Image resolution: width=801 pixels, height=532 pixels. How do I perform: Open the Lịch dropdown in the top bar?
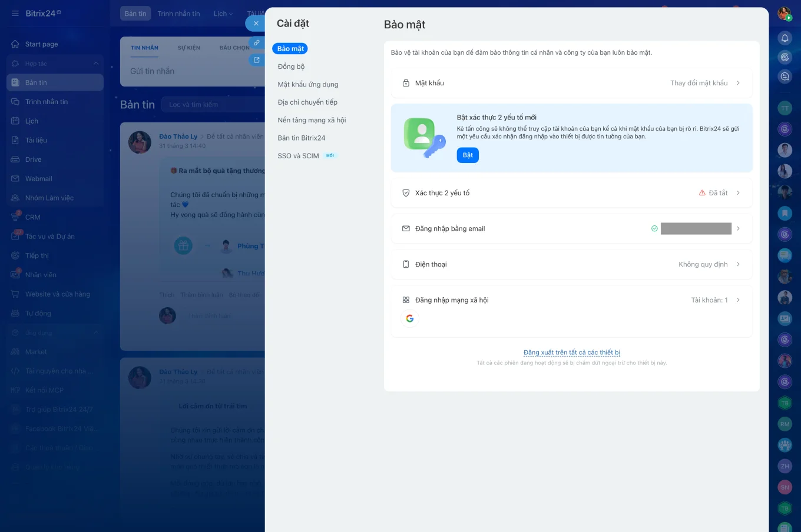pyautogui.click(x=223, y=14)
